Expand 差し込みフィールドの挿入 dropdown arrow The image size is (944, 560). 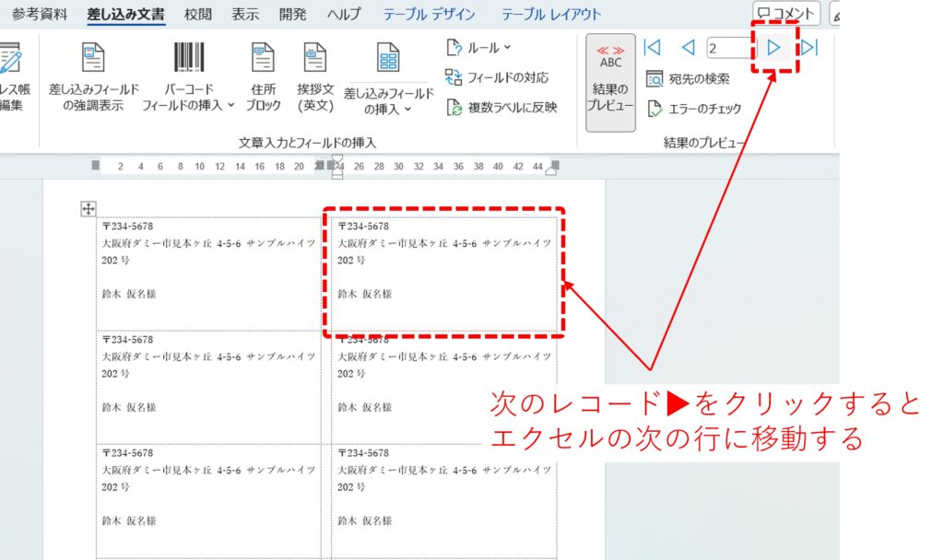point(407,110)
